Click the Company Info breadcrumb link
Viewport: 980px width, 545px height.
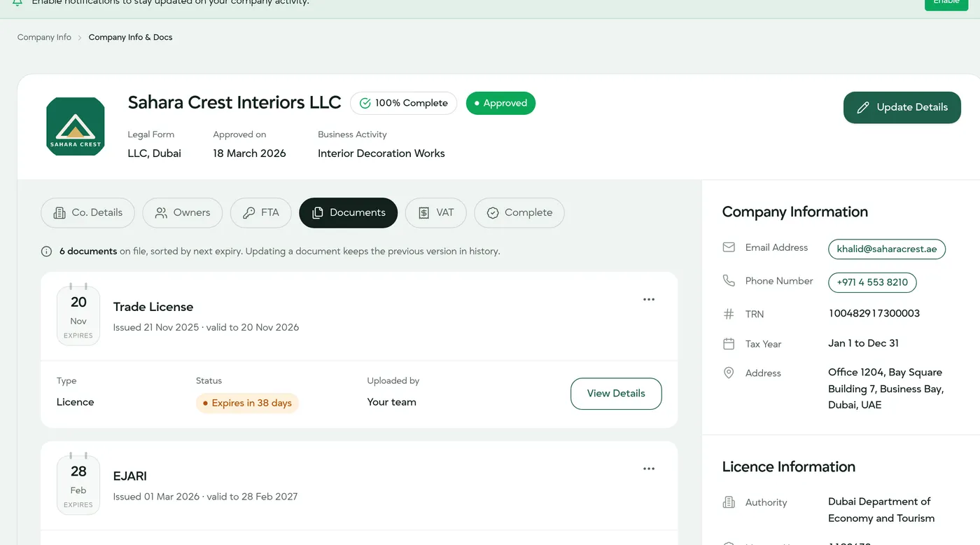[44, 37]
